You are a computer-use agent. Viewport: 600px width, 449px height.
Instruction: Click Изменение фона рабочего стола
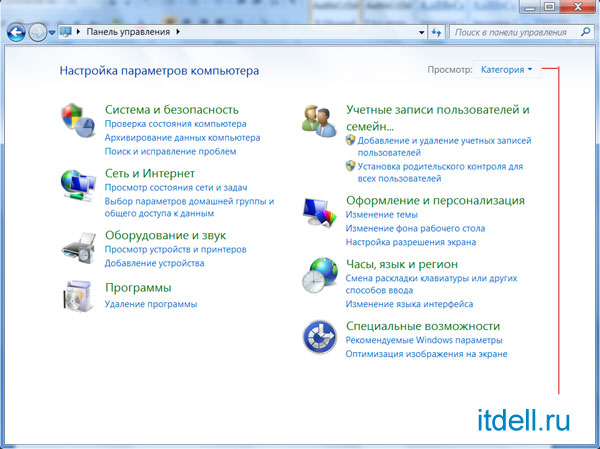[x=415, y=229]
